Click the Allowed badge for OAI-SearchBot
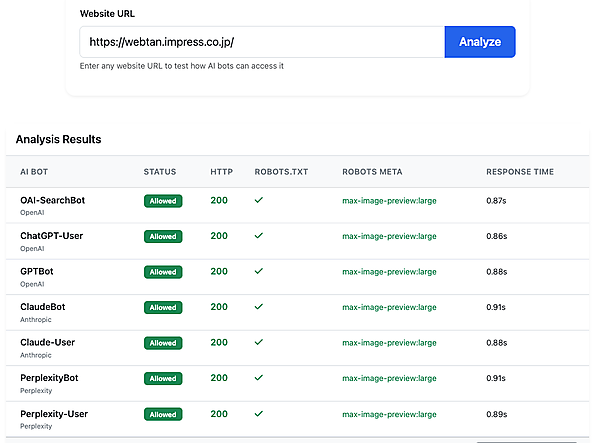The image size is (600, 443). (163, 201)
